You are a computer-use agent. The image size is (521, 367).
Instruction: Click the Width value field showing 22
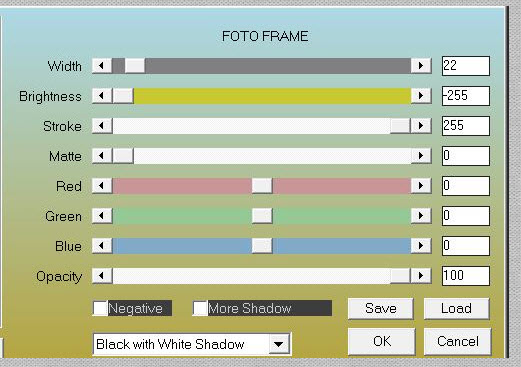click(466, 66)
